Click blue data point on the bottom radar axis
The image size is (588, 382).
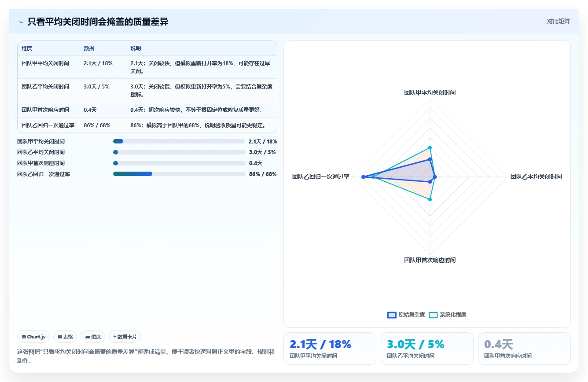430,181
